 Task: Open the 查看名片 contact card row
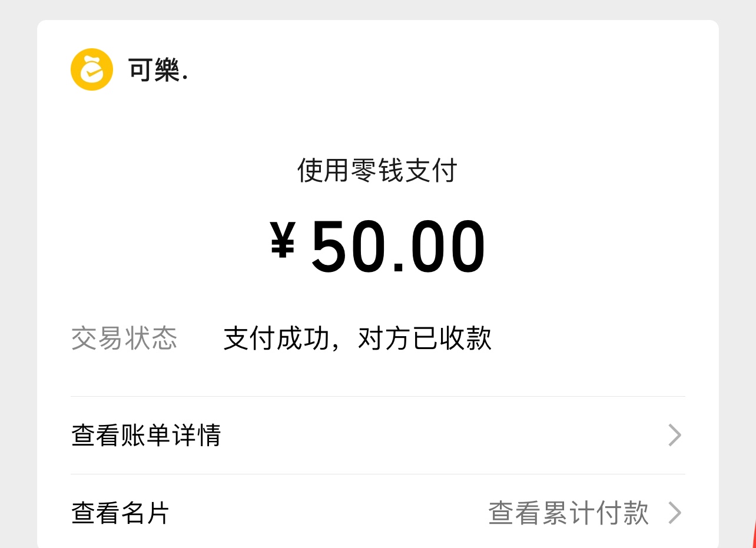[x=120, y=513]
